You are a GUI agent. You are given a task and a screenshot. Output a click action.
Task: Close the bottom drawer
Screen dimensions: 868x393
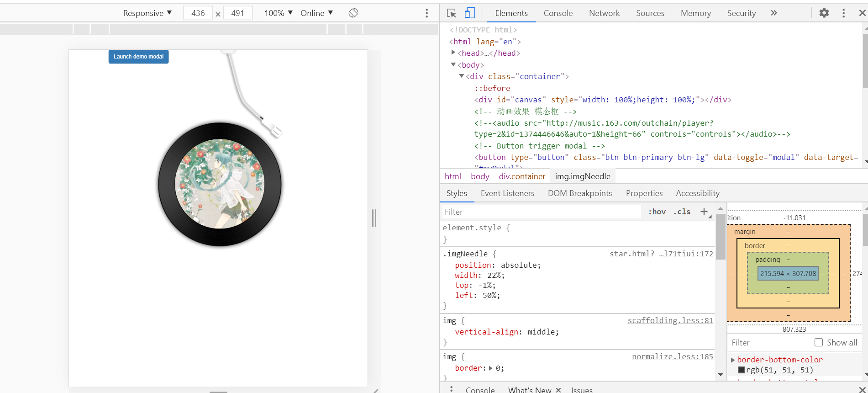coord(862,390)
